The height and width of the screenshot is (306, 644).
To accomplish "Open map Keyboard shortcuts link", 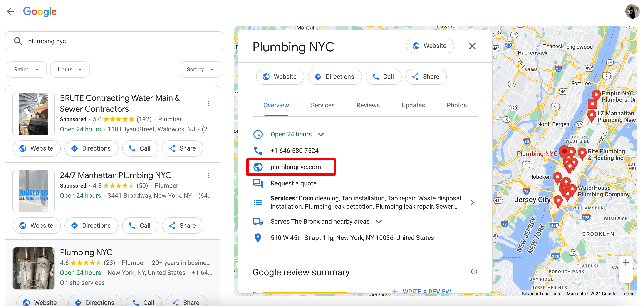I will 541,294.
